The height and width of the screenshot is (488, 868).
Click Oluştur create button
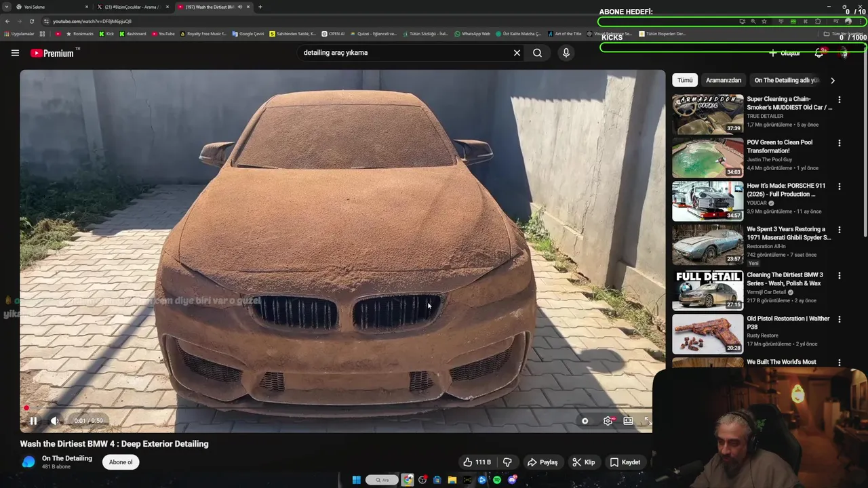click(785, 53)
